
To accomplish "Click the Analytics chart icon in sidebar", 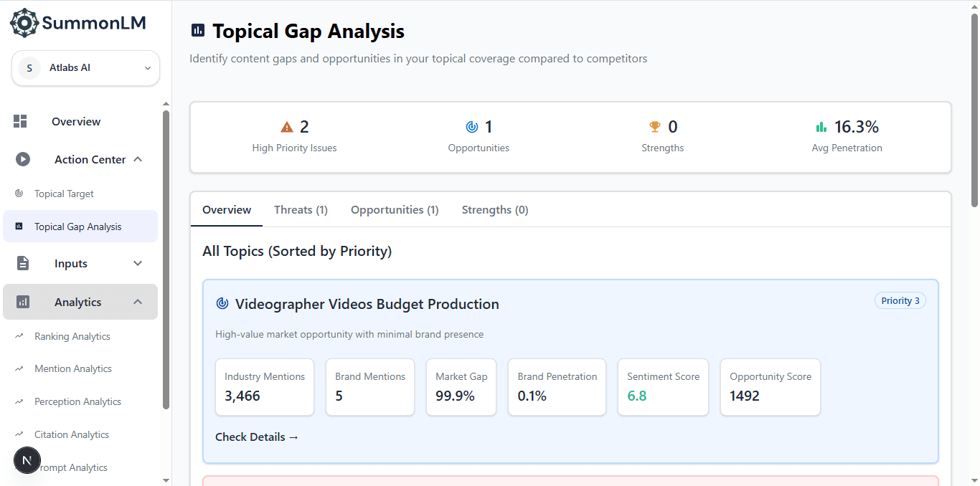I will pos(23,302).
